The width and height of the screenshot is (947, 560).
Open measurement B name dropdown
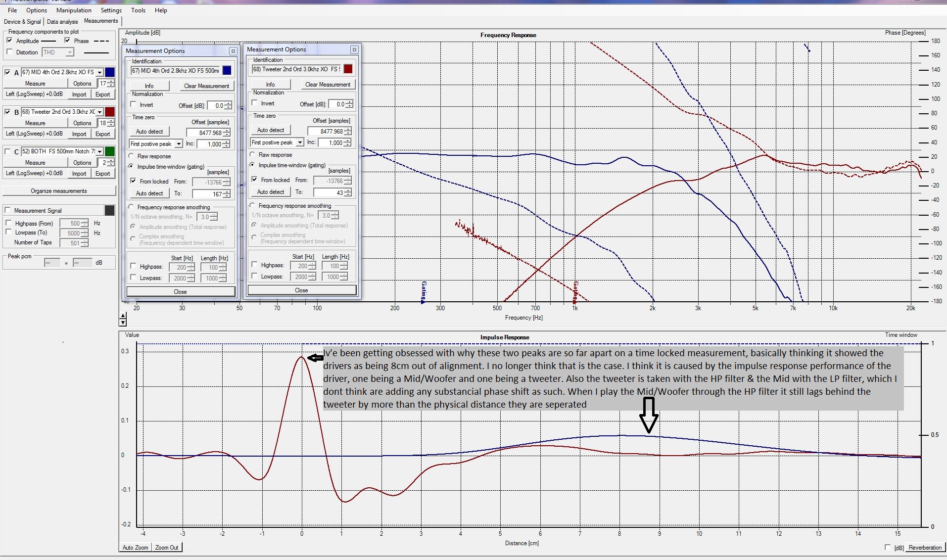pos(99,112)
